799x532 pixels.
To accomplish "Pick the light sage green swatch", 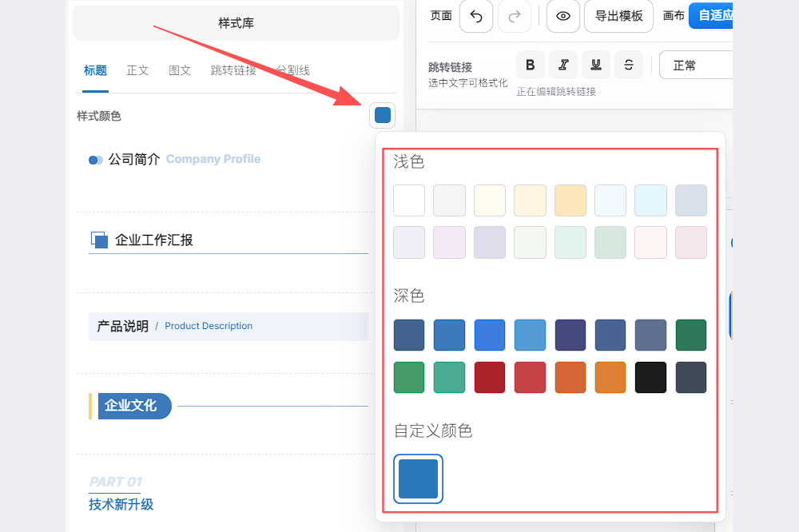I will 610,243.
